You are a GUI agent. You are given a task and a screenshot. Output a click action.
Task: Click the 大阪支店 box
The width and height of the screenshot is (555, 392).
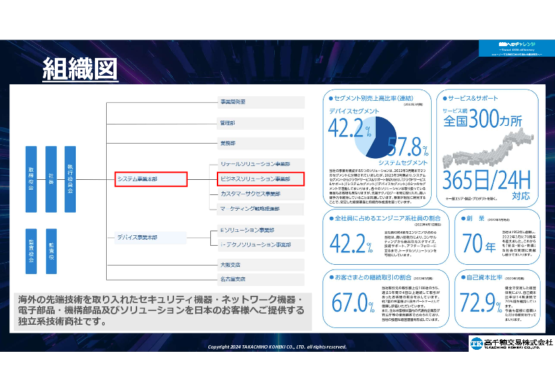tap(260, 264)
